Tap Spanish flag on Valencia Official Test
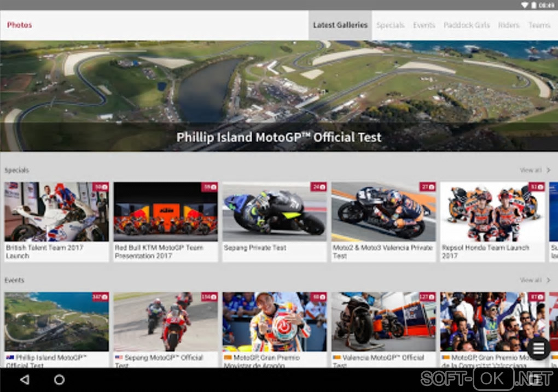558x392 pixels. (336, 358)
